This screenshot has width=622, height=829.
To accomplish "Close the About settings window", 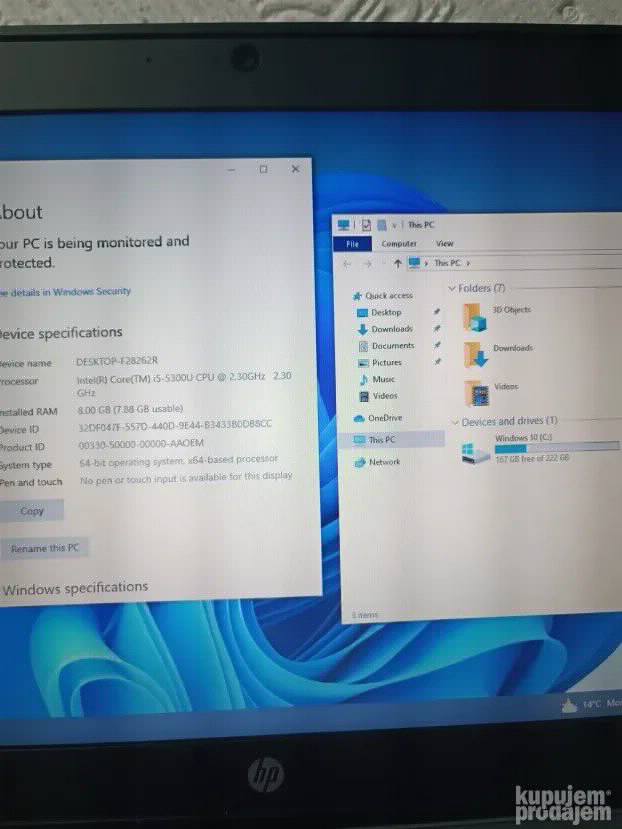I will [296, 169].
